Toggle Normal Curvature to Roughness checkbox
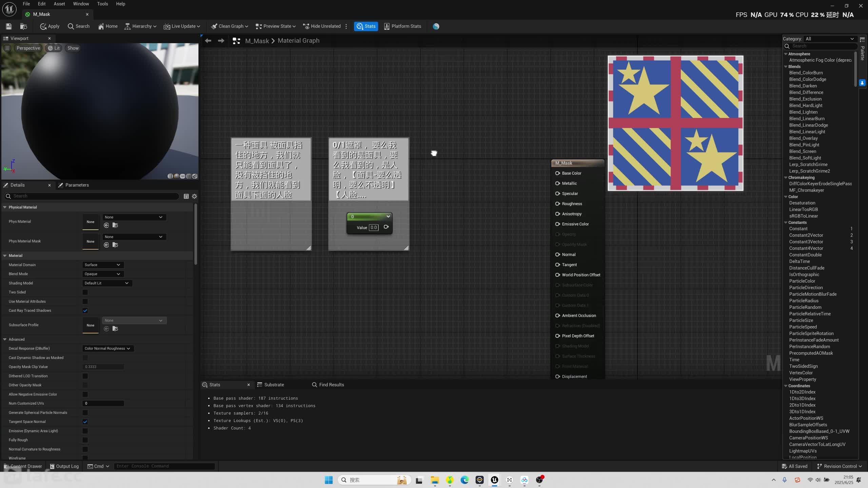Screen dimensions: 868x488 tap(85, 449)
